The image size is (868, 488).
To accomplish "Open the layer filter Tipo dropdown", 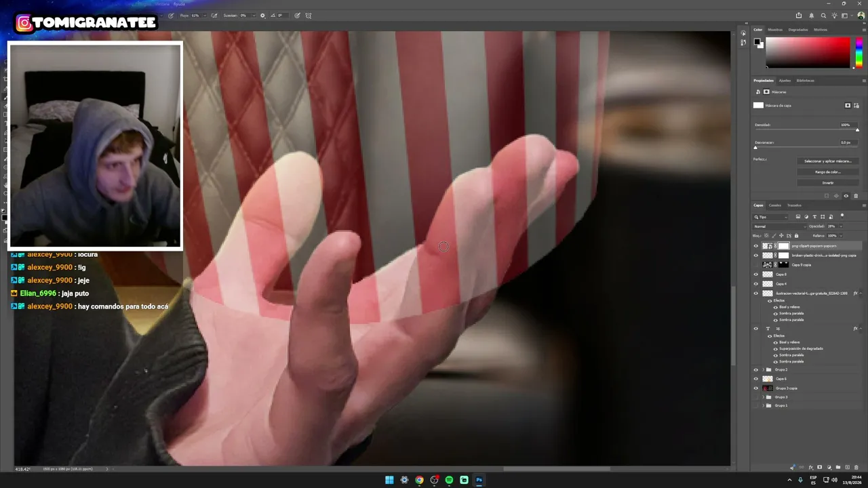I will pos(771,217).
